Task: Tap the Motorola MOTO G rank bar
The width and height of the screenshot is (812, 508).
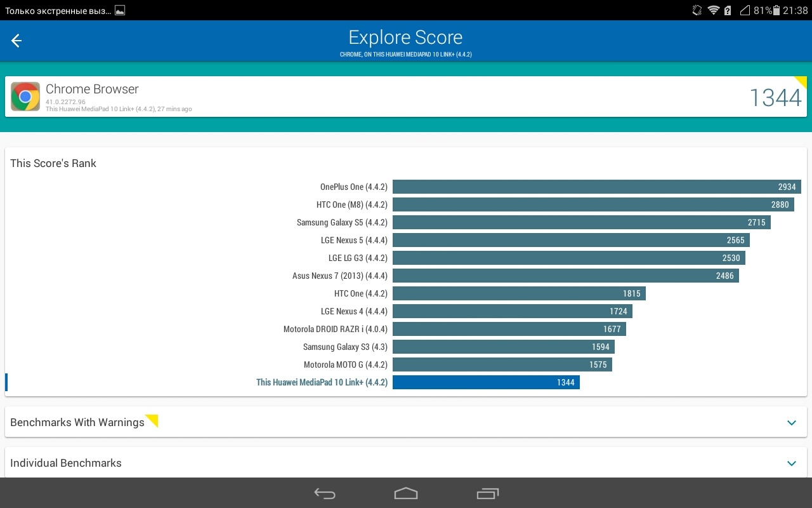Action: click(x=502, y=364)
